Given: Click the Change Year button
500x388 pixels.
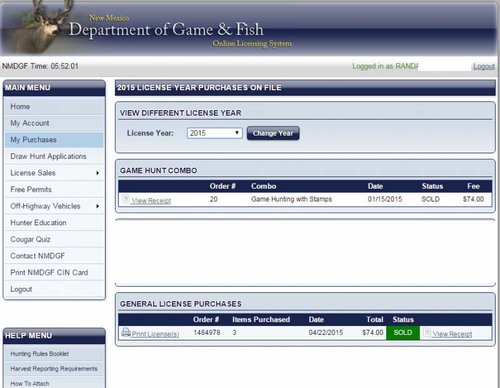Looking at the screenshot, I should (x=273, y=133).
